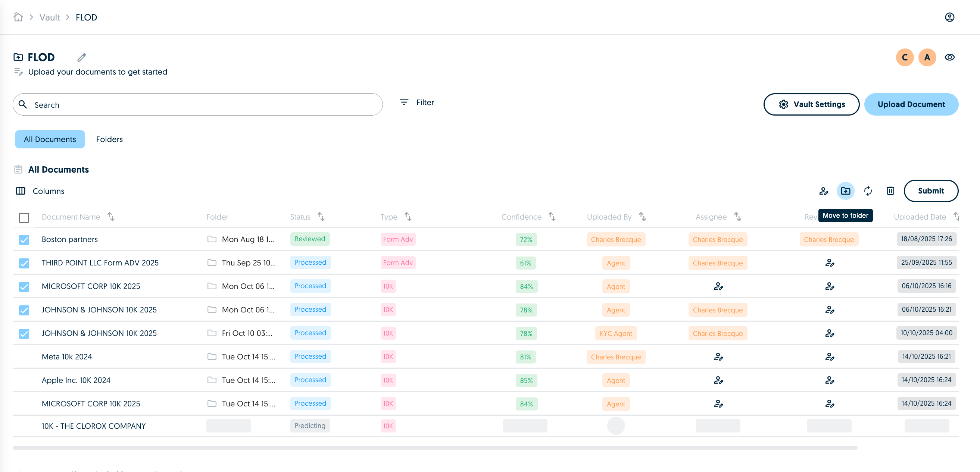Sort by Confidence column arrows

pyautogui.click(x=552, y=217)
